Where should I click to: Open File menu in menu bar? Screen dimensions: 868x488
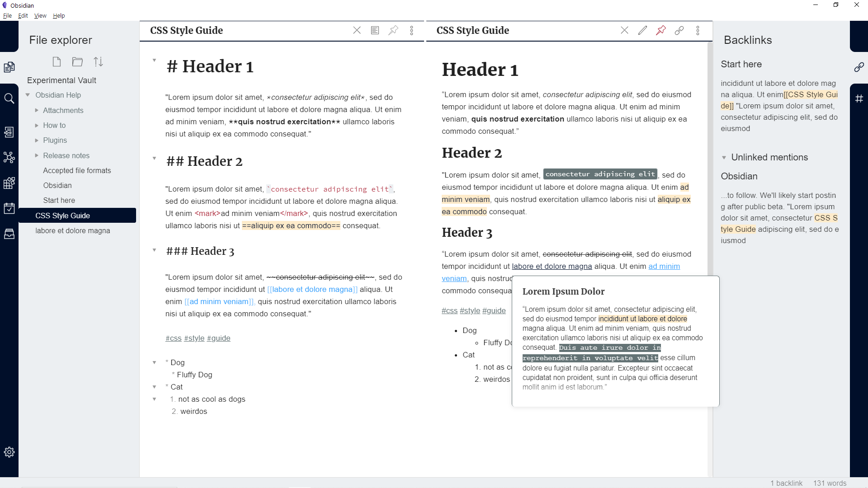click(x=7, y=15)
